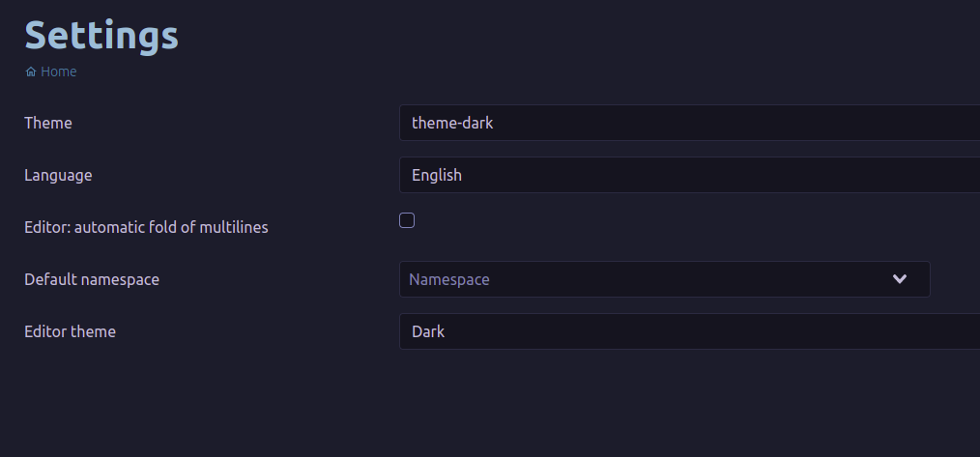This screenshot has width=980, height=457.
Task: Click the 'theme-dark' value text
Action: (452, 123)
